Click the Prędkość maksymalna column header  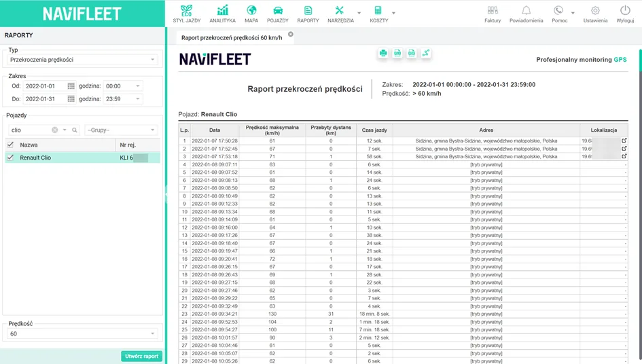coord(272,130)
